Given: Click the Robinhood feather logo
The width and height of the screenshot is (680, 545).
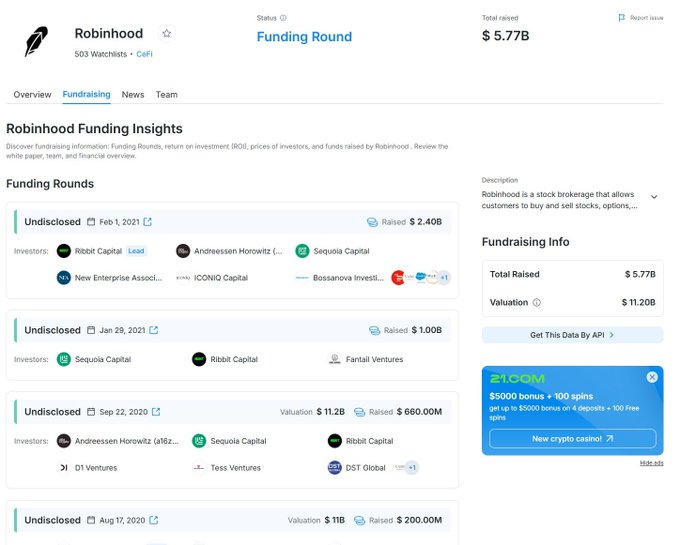Looking at the screenshot, I should pos(36,41).
